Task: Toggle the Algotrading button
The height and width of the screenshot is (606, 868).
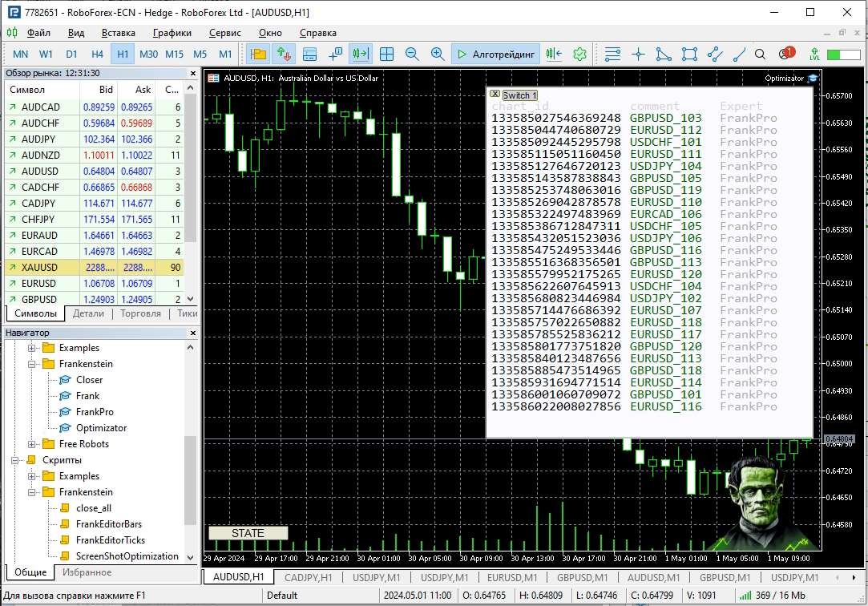Action: click(495, 54)
